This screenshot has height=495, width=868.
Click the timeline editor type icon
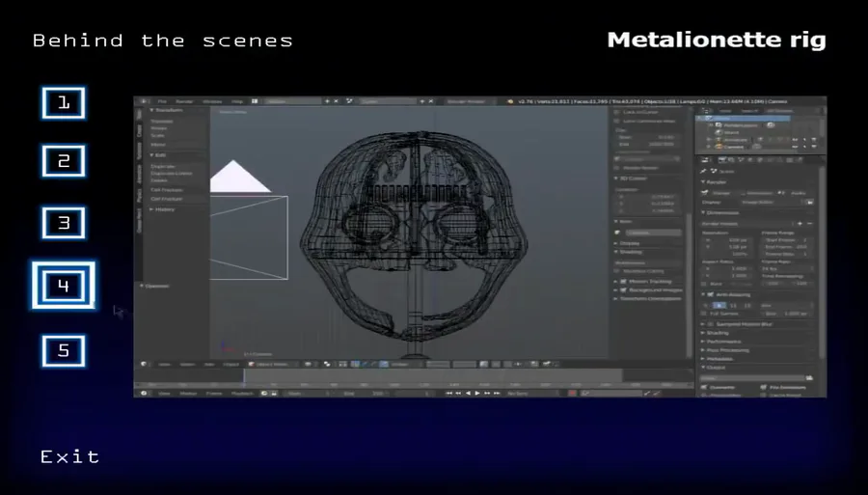point(145,393)
